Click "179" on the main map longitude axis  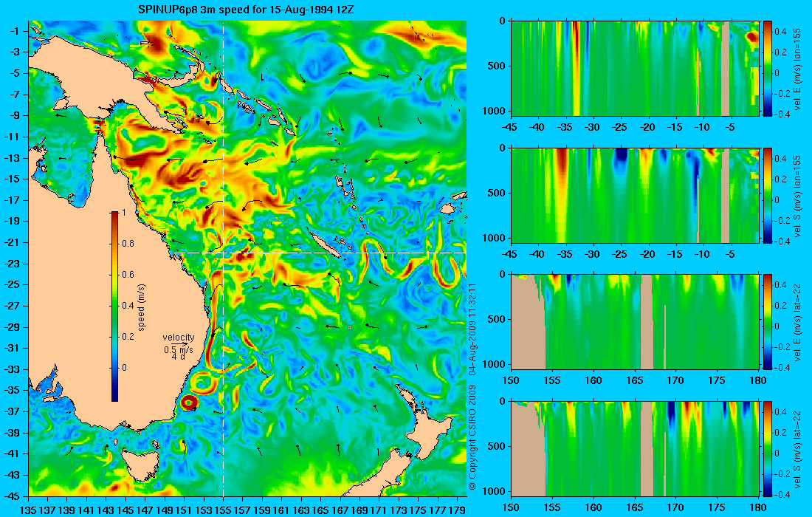pos(458,509)
